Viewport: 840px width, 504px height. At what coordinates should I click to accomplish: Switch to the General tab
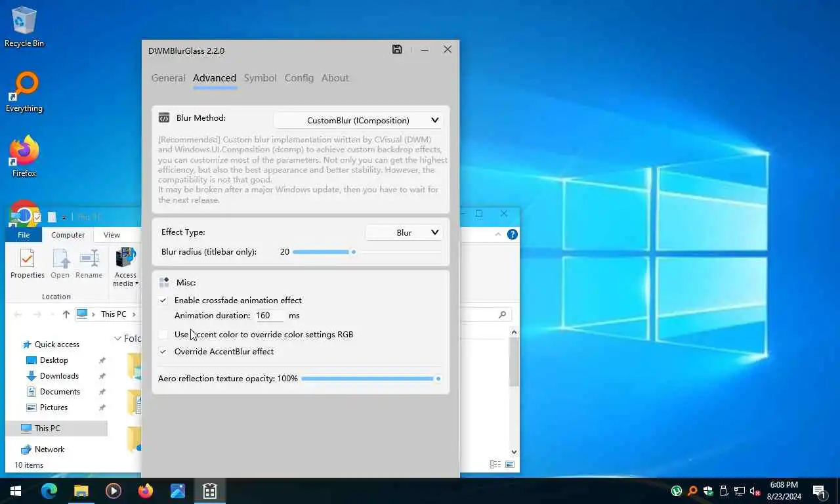point(168,77)
